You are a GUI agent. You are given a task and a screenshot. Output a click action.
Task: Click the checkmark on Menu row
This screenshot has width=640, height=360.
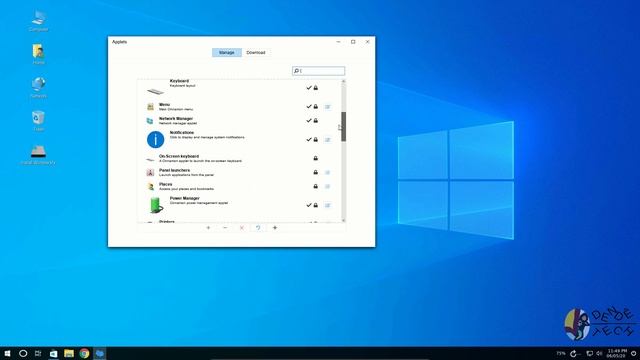pyautogui.click(x=309, y=107)
